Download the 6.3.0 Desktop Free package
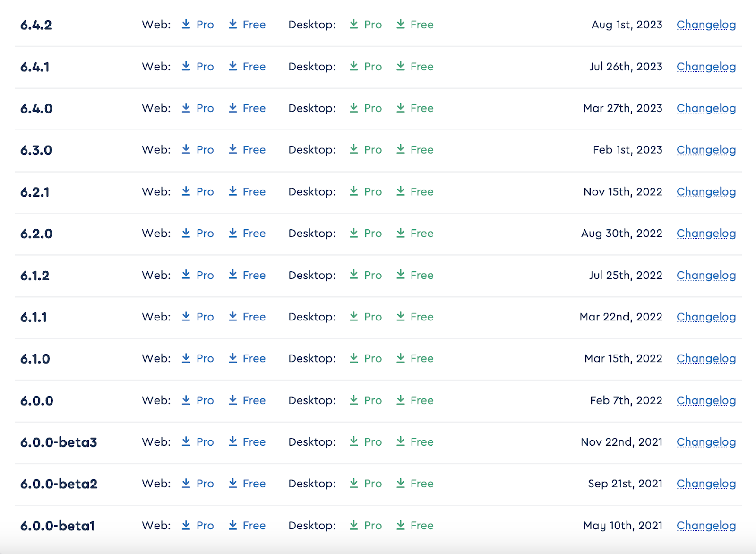 click(414, 150)
